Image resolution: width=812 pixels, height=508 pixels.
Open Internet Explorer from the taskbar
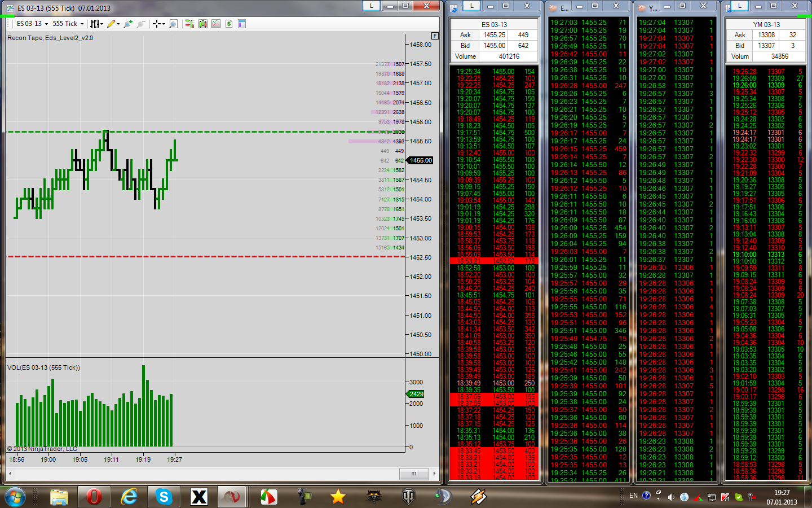(x=129, y=497)
